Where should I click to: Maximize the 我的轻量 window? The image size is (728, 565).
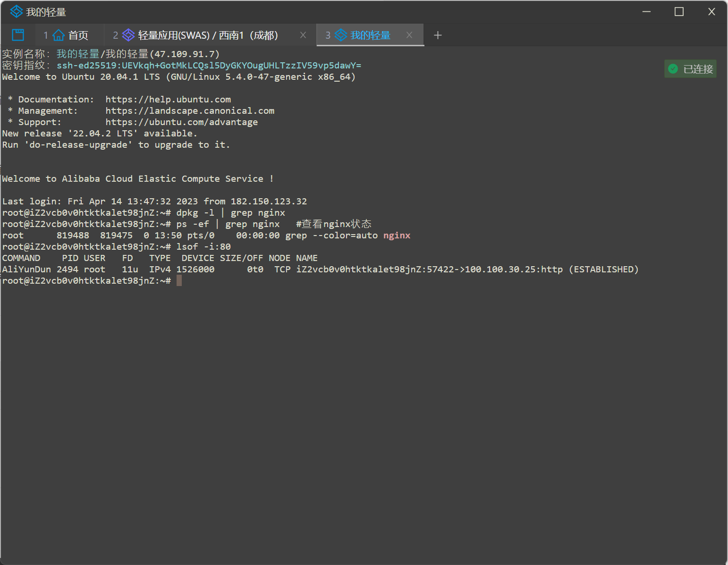click(x=679, y=12)
